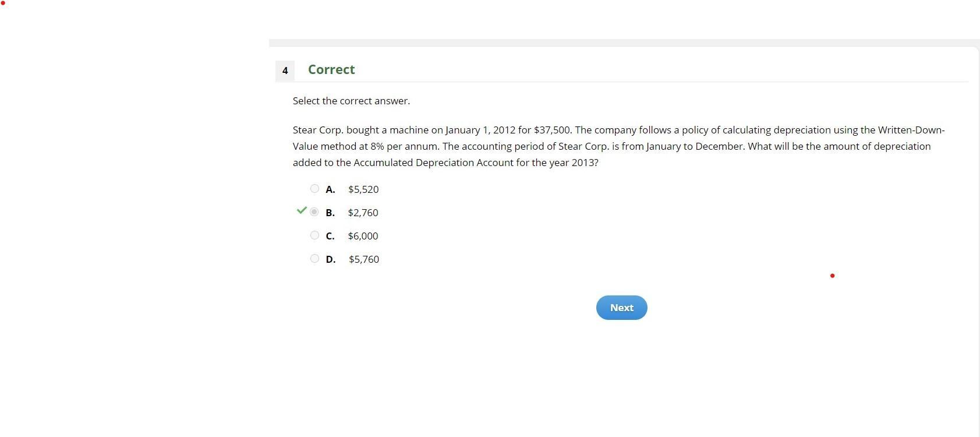
Task: Click the question number 4 badge
Action: pos(285,71)
